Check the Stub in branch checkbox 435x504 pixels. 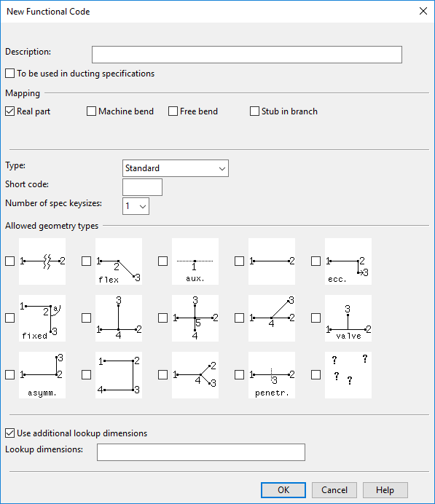point(254,111)
